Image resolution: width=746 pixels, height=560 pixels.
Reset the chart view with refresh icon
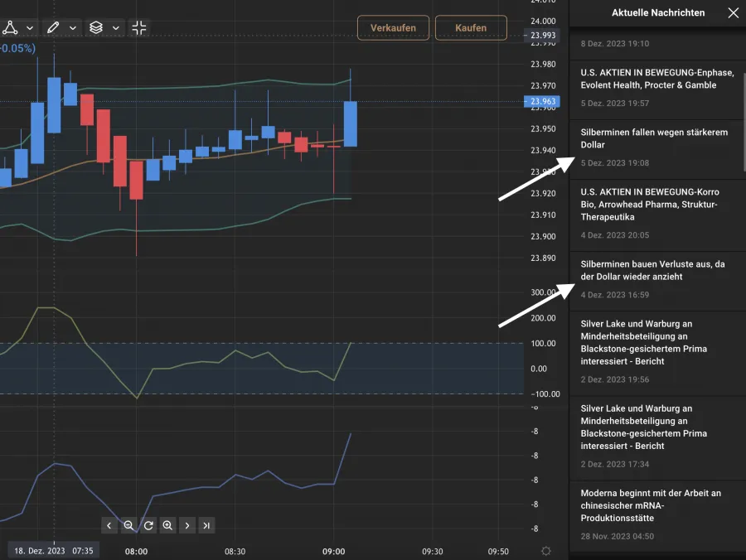[x=148, y=525]
